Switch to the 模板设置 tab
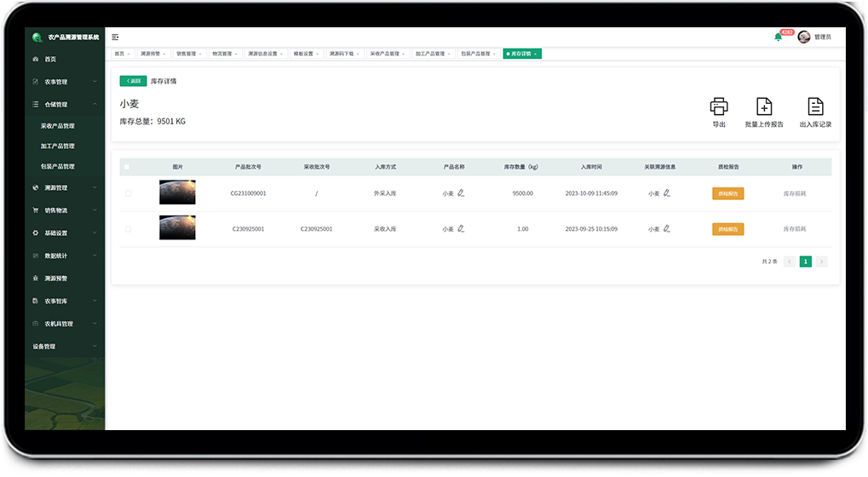 click(x=306, y=54)
